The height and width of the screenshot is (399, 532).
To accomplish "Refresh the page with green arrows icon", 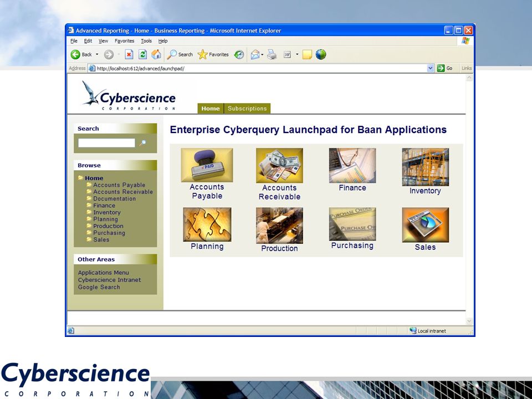I will [143, 54].
